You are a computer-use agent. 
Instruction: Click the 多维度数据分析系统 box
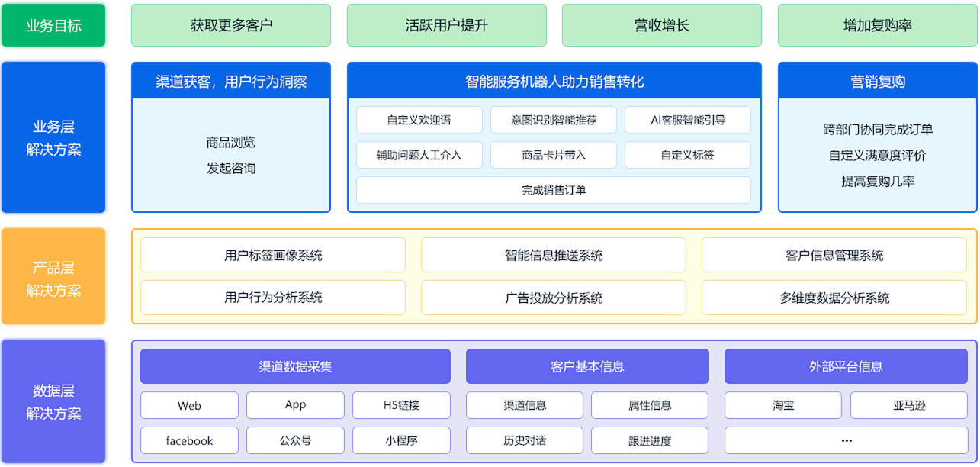point(834,298)
